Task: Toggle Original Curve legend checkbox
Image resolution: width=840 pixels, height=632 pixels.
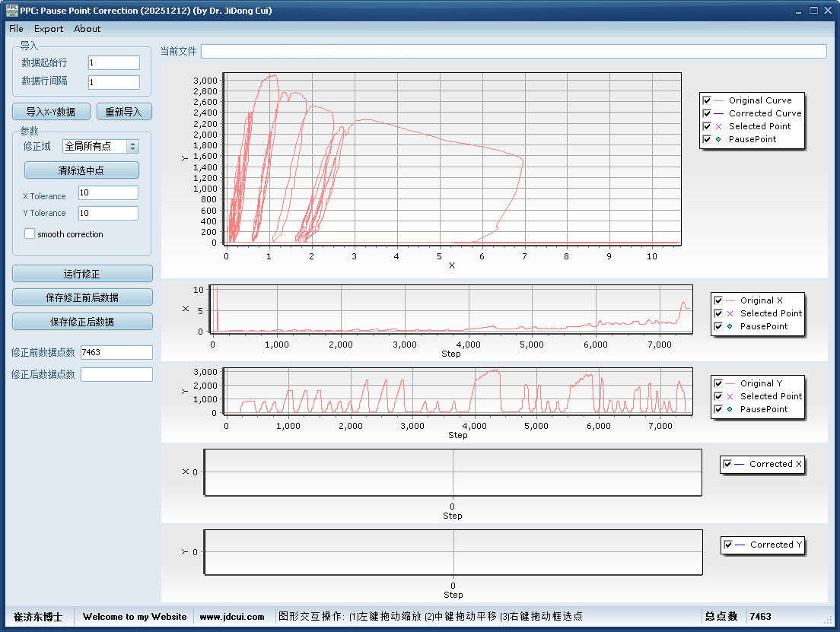Action: (708, 100)
